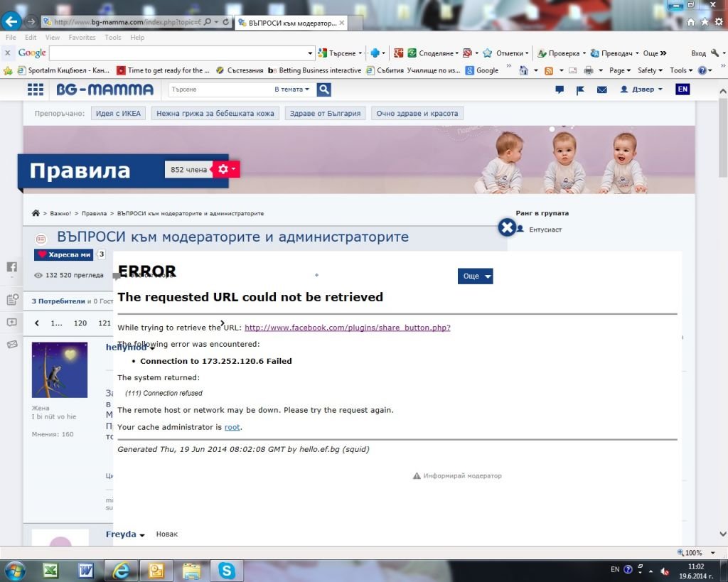Click the blue search magnifier button
Screen dimensions: 728x582
(324, 89)
